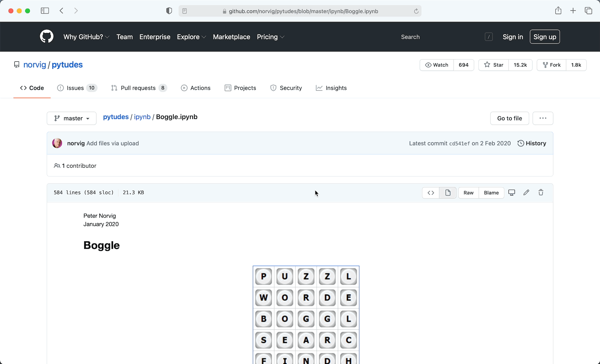Click the Boggle board image
The width and height of the screenshot is (600, 364).
pos(306,315)
